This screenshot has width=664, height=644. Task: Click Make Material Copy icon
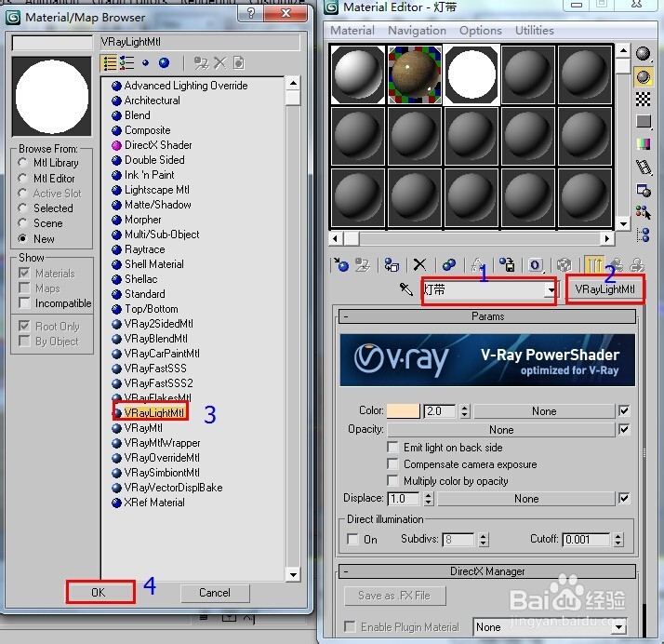click(x=448, y=265)
